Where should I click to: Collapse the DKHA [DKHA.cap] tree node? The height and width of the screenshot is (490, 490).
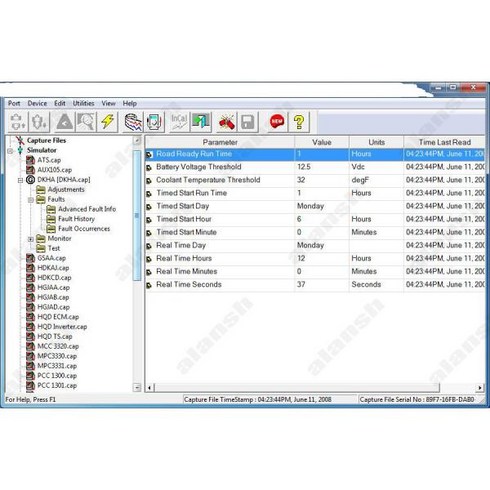pyautogui.click(x=20, y=180)
